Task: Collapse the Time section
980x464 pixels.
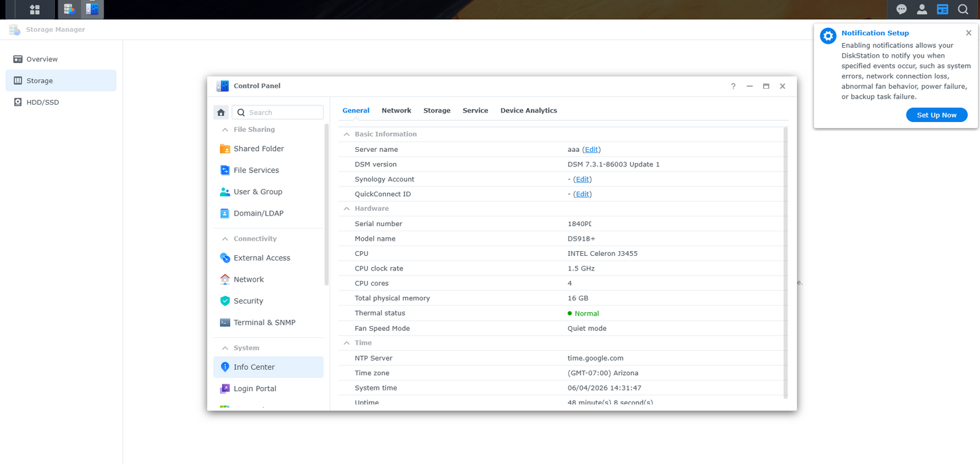Action: [x=346, y=343]
